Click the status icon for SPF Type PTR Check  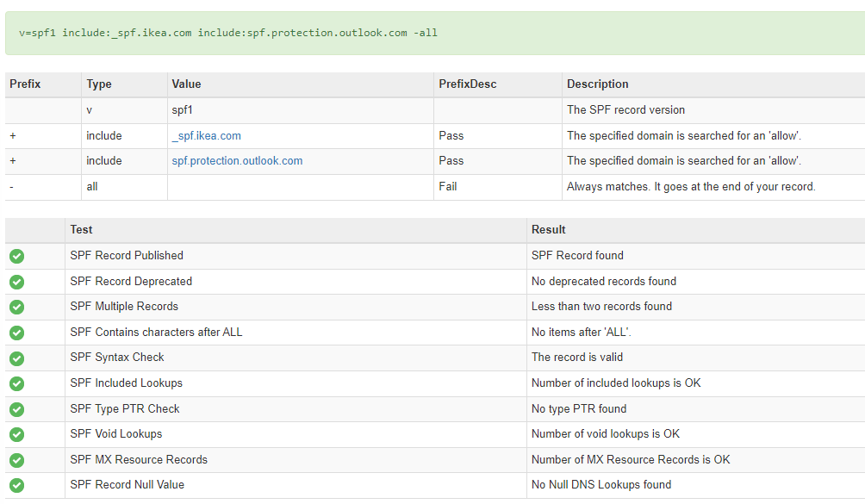(x=17, y=409)
